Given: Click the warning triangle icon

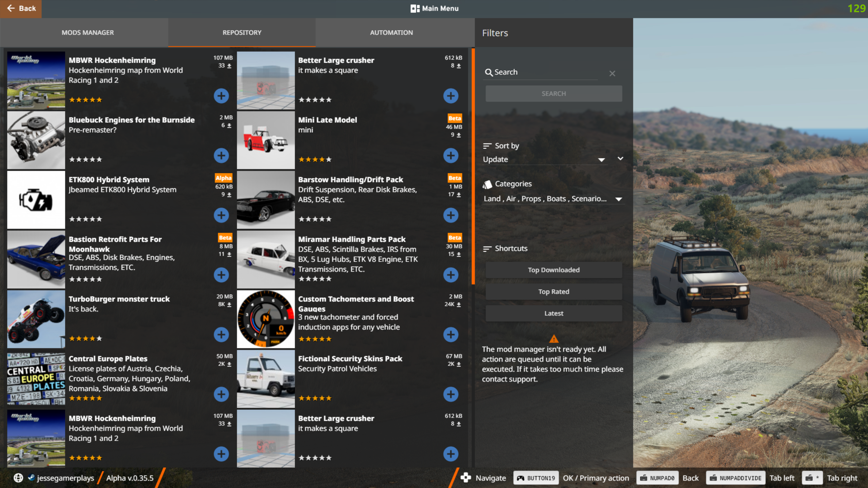Looking at the screenshot, I should (x=554, y=338).
